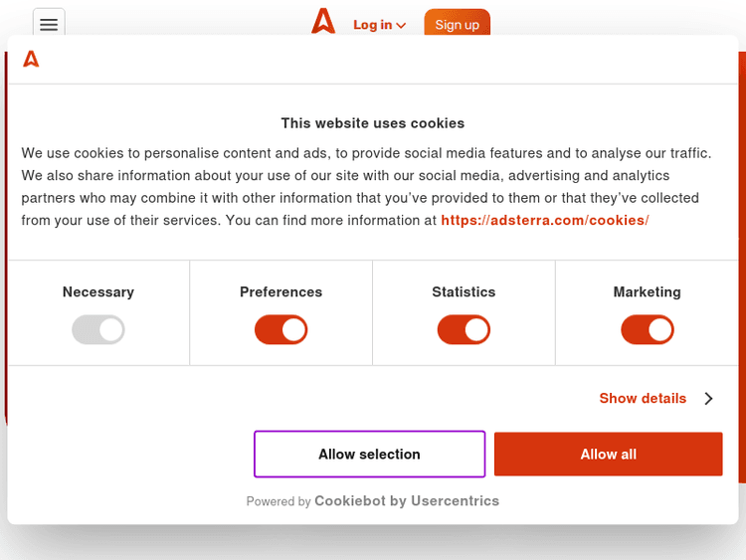Switch off the Marketing cookies toggle
746x560 pixels.
(x=647, y=330)
